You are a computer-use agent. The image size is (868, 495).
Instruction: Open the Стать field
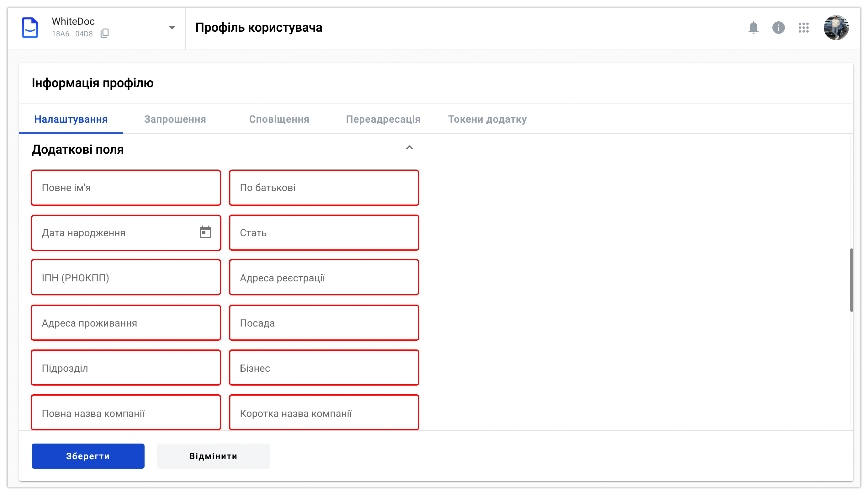tap(324, 233)
